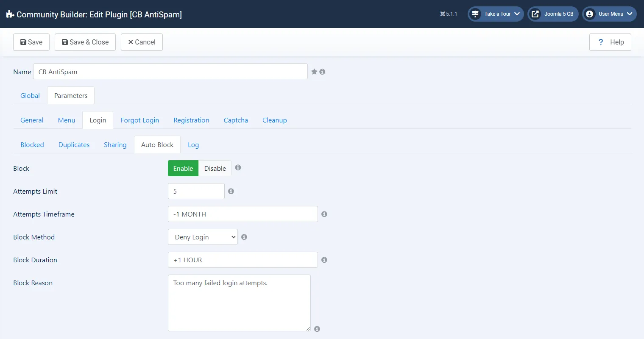Click into the Name input field
The height and width of the screenshot is (339, 644).
(x=170, y=71)
